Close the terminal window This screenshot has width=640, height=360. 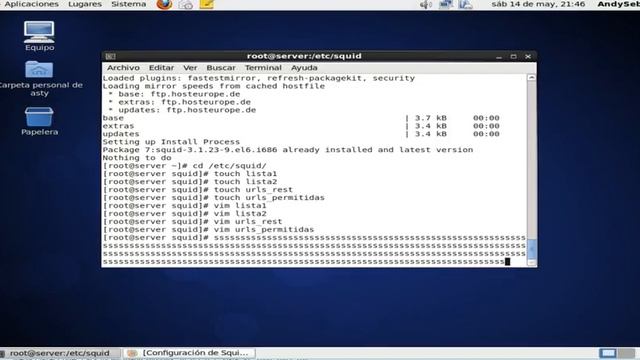[x=528, y=56]
